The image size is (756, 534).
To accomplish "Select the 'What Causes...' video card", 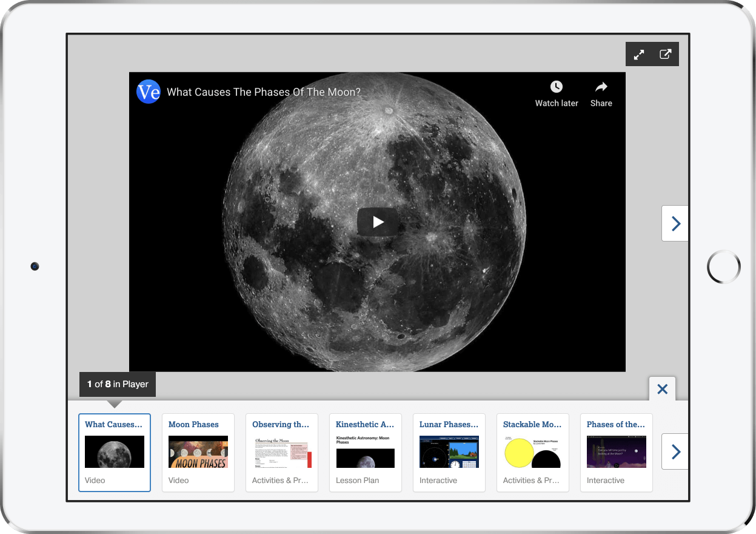I will [115, 452].
